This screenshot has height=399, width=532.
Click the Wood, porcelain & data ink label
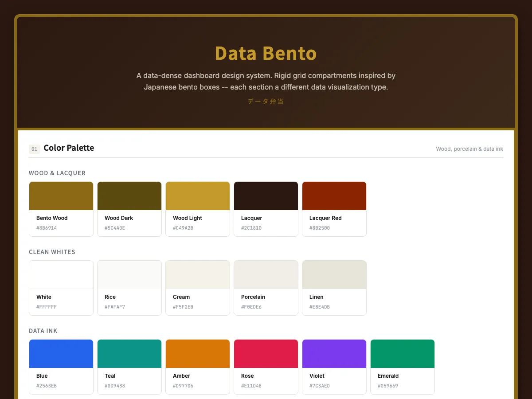[469, 149]
